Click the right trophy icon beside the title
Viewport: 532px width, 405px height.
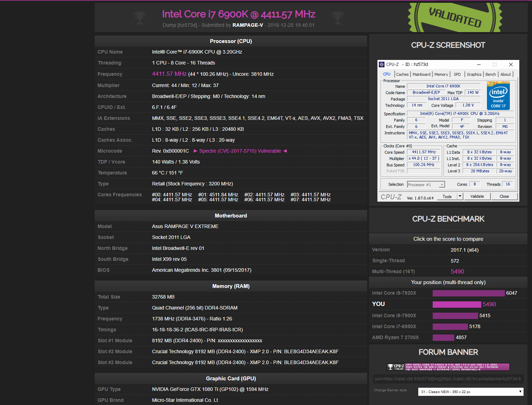(x=337, y=18)
